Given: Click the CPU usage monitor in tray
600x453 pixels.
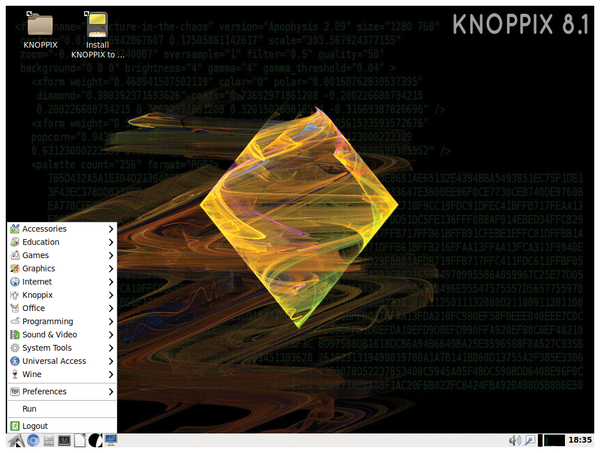Looking at the screenshot, I should (554, 440).
